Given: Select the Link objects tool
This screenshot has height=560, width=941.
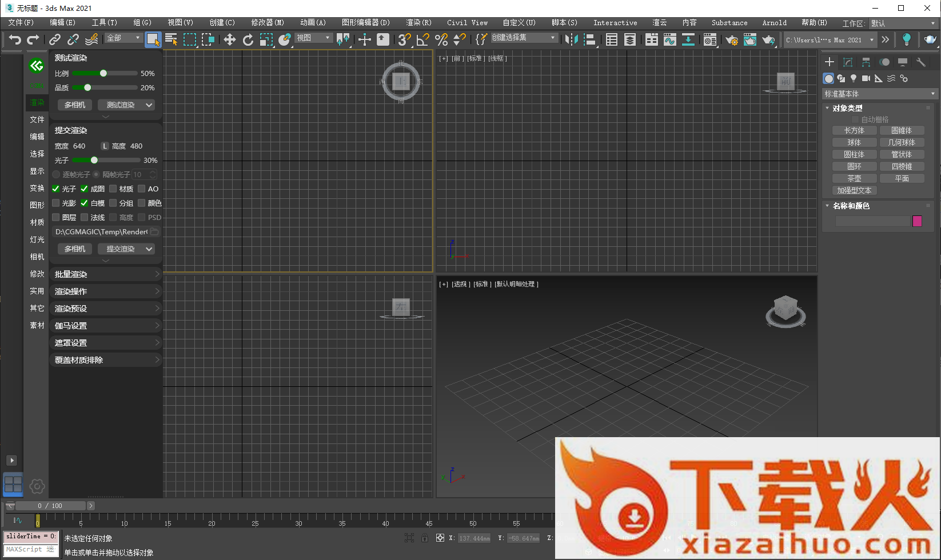Looking at the screenshot, I should [x=55, y=39].
